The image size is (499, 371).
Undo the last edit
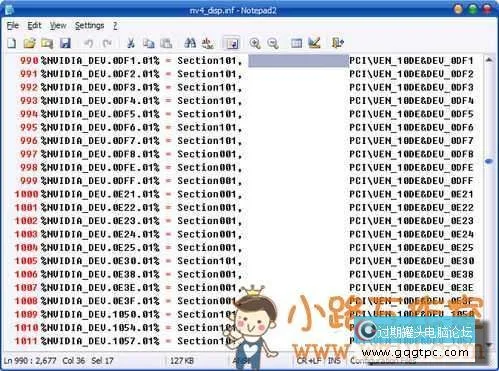[x=88, y=43]
